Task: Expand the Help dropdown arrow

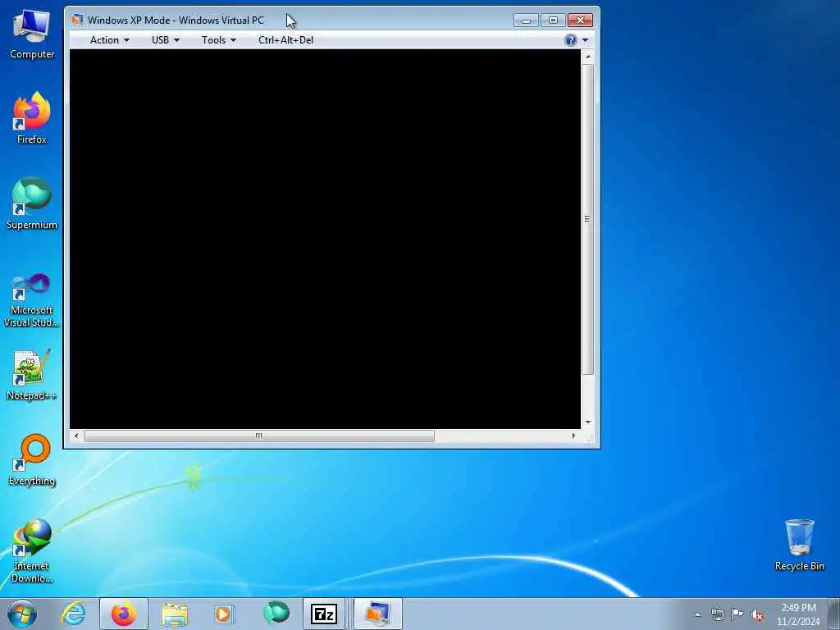Action: (x=585, y=40)
